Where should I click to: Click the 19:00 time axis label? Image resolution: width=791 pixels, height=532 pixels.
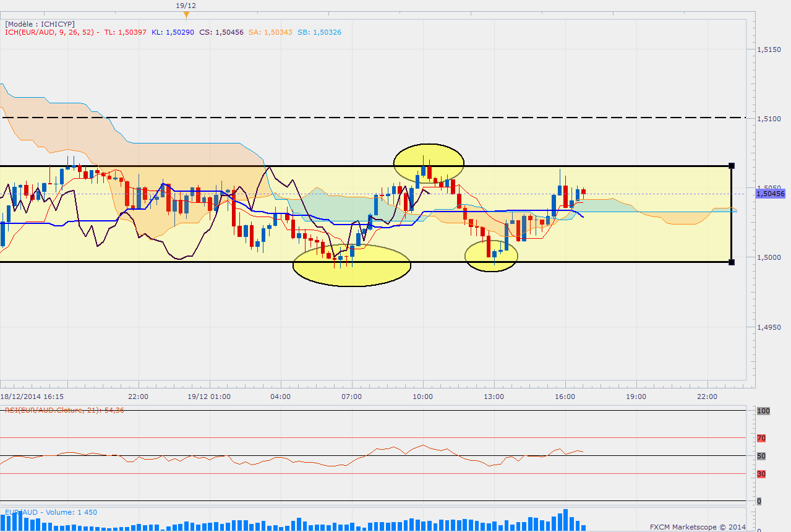click(x=636, y=396)
